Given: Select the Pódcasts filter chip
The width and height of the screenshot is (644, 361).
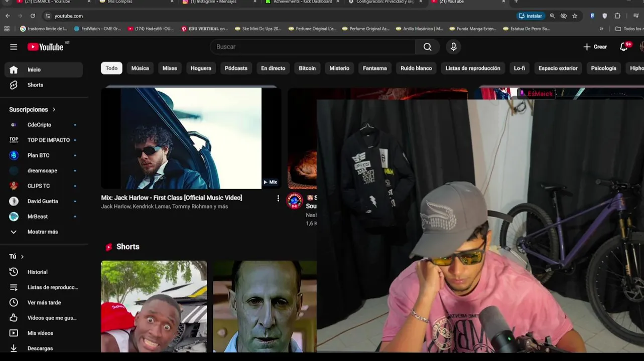Looking at the screenshot, I should (x=236, y=68).
